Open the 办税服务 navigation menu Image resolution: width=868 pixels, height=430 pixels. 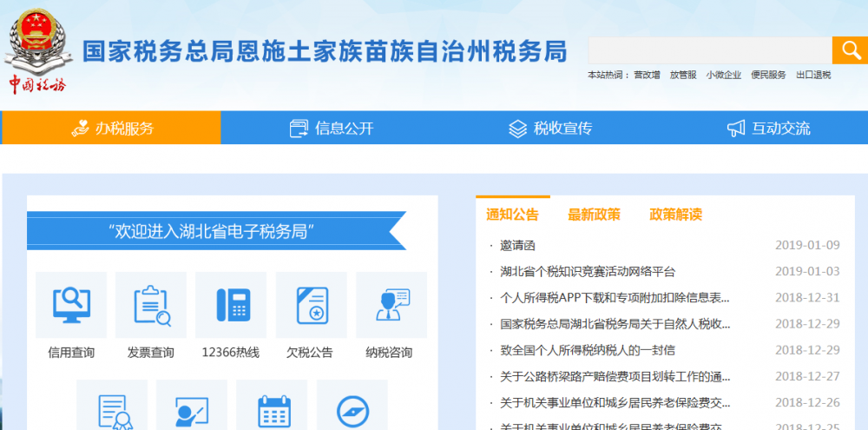point(112,129)
